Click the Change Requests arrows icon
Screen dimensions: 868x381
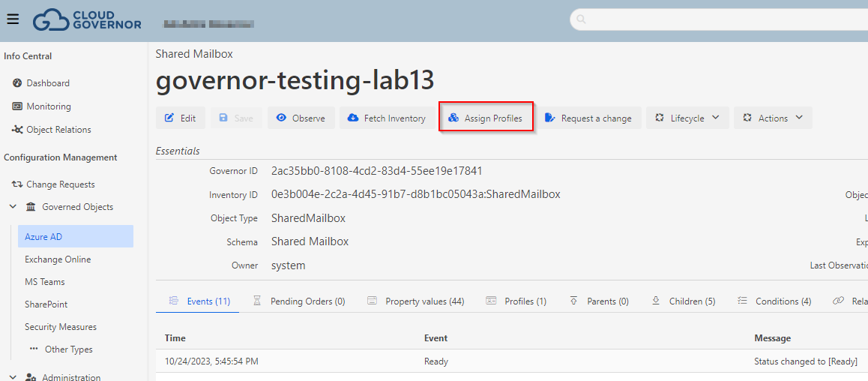point(17,184)
